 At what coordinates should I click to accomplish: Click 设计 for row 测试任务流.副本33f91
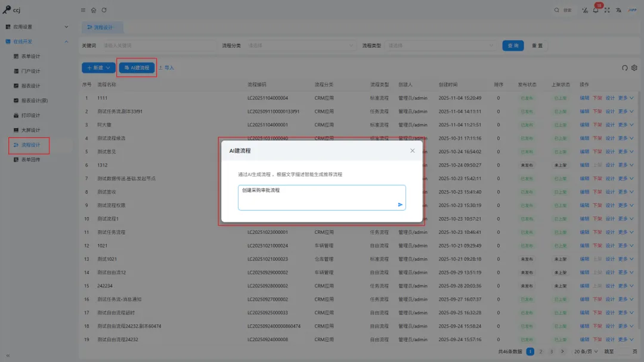(611, 112)
